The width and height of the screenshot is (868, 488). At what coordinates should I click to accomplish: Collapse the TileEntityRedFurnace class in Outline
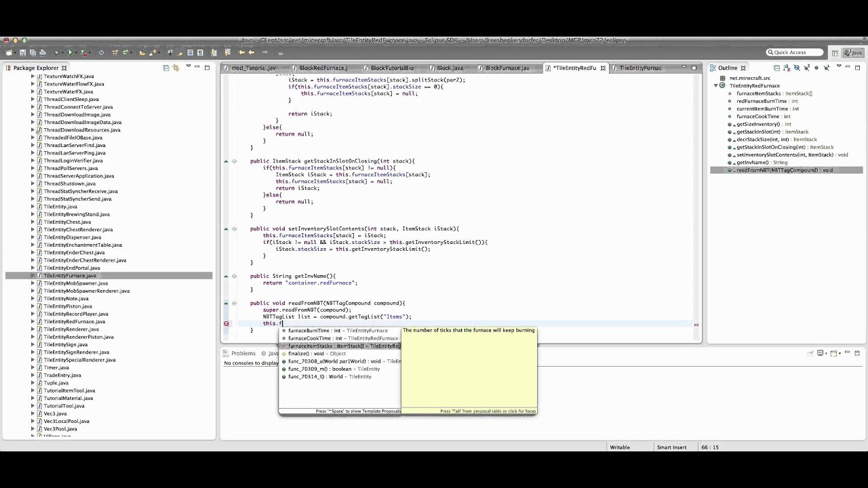[715, 86]
